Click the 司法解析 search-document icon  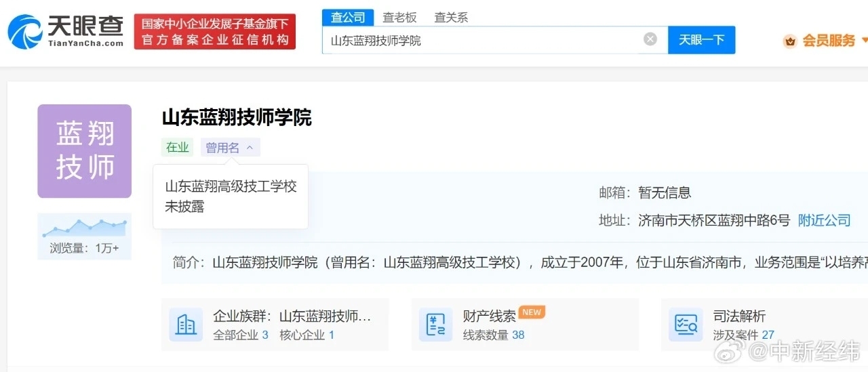click(686, 325)
